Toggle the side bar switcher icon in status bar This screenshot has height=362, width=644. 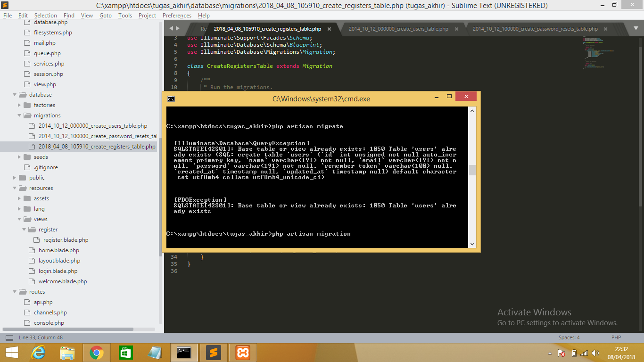pyautogui.click(x=9, y=337)
